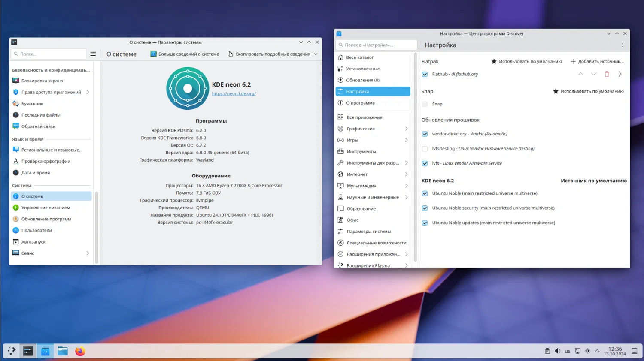Open dropdown arrow next to 'Скопировать подробные сведения'
Screen dimensions: 644x361
[316, 54]
